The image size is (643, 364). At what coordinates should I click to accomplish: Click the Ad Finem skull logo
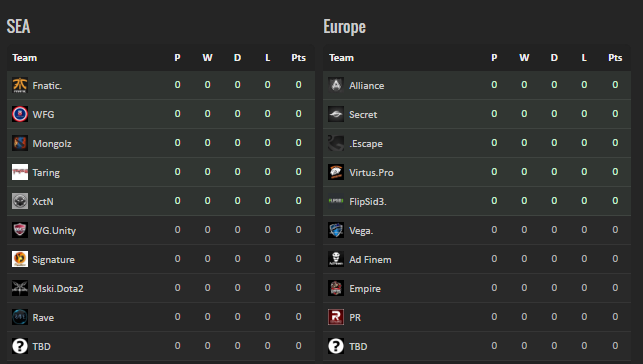[x=336, y=259]
